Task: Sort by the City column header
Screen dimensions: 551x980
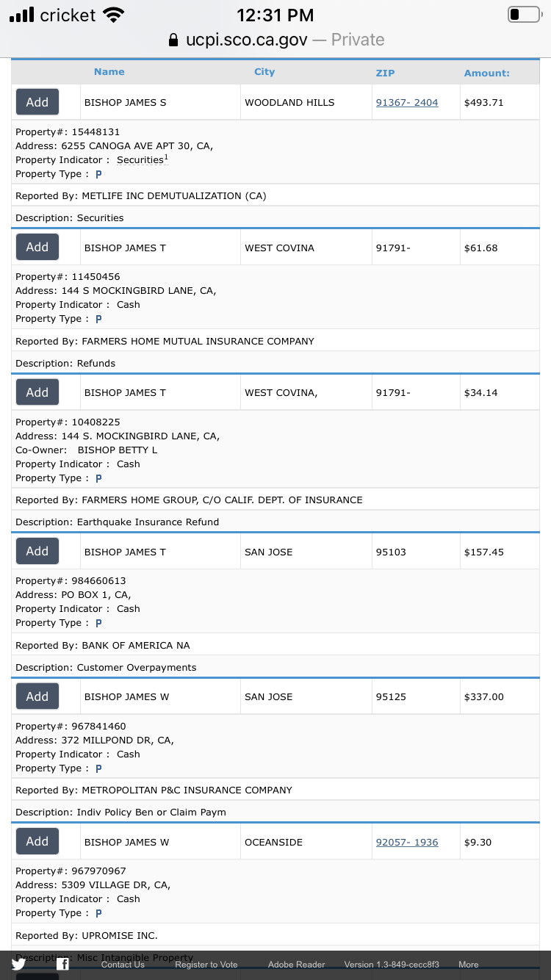Action: pyautogui.click(x=264, y=72)
